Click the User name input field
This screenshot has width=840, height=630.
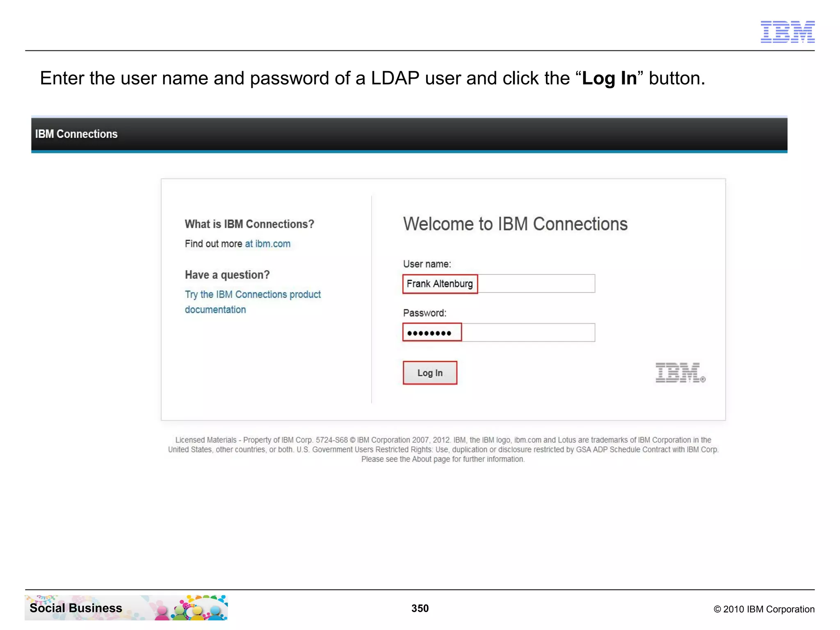499,283
